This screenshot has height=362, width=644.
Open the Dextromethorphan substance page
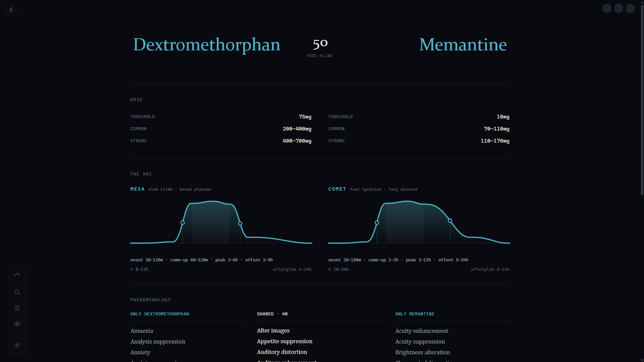click(207, 45)
